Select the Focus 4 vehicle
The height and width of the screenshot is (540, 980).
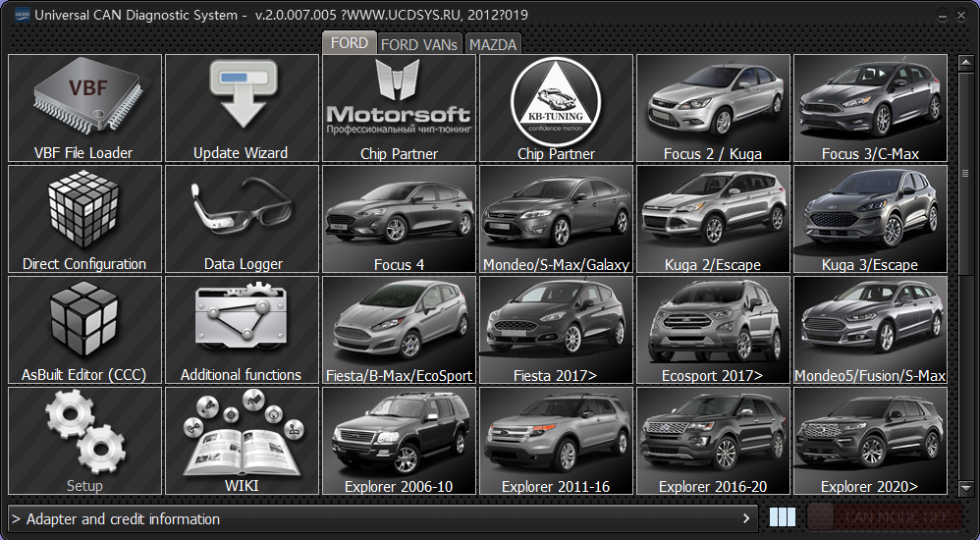[399, 219]
